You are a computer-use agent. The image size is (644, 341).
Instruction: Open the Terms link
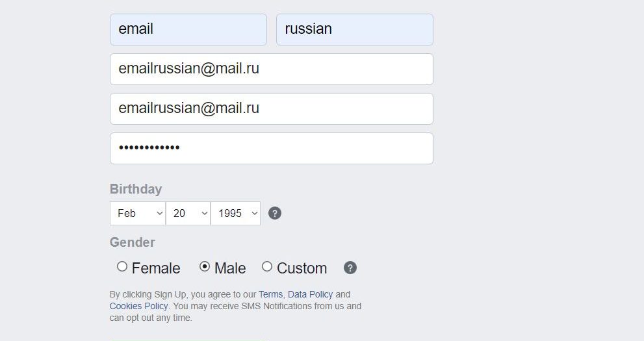coord(270,294)
